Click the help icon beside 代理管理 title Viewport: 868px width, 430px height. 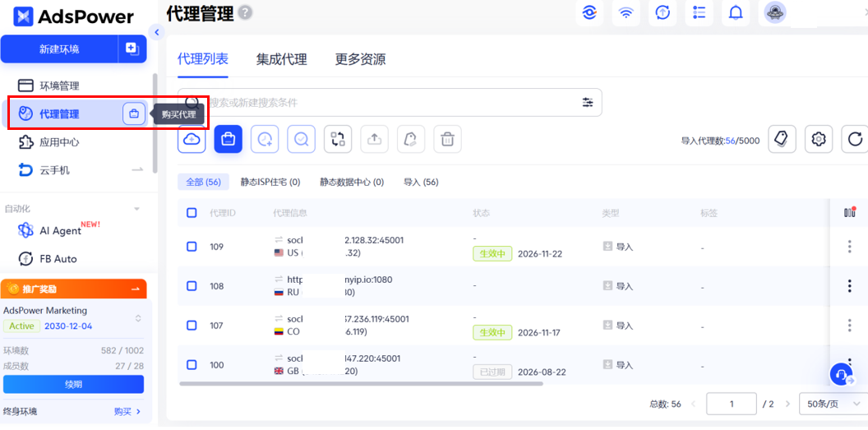[245, 12]
